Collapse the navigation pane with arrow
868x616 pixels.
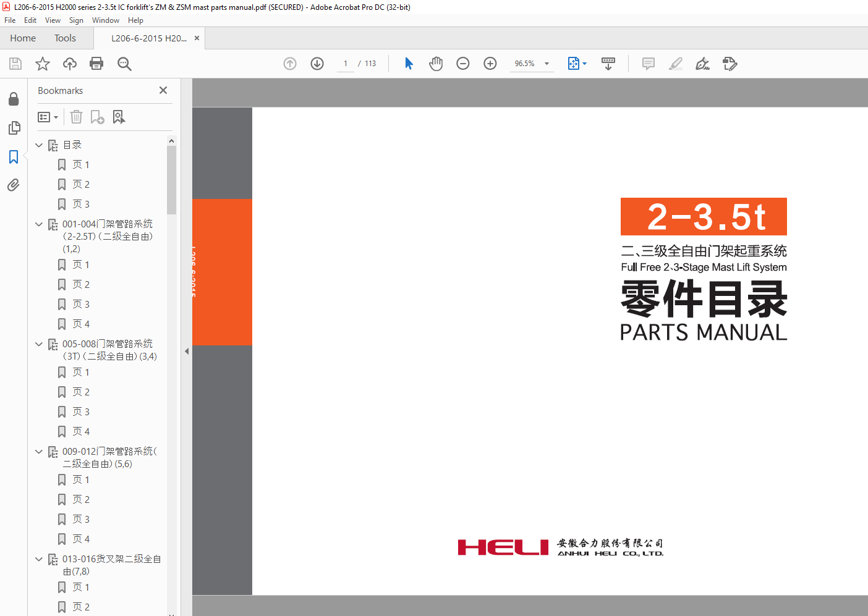pyautogui.click(x=187, y=351)
